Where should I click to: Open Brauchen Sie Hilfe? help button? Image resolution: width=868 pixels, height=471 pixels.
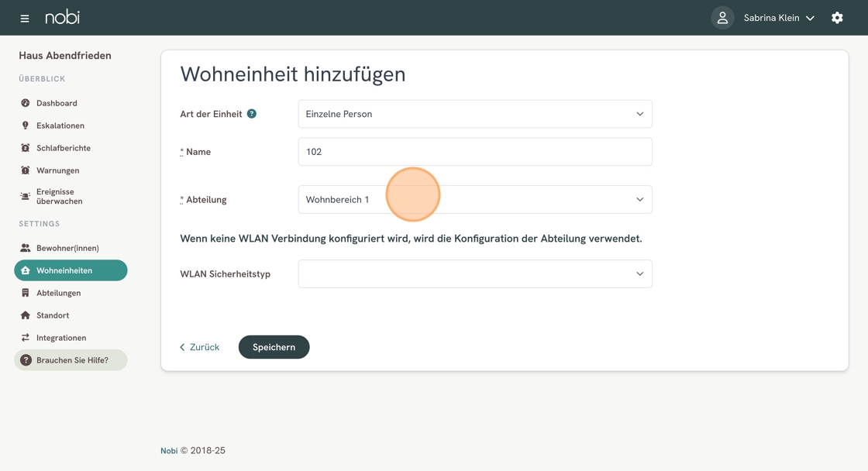pyautogui.click(x=71, y=360)
